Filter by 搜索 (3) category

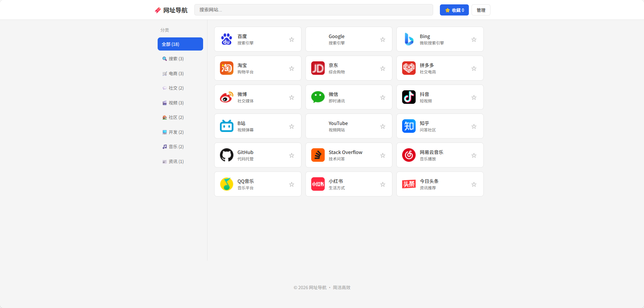[x=180, y=59]
